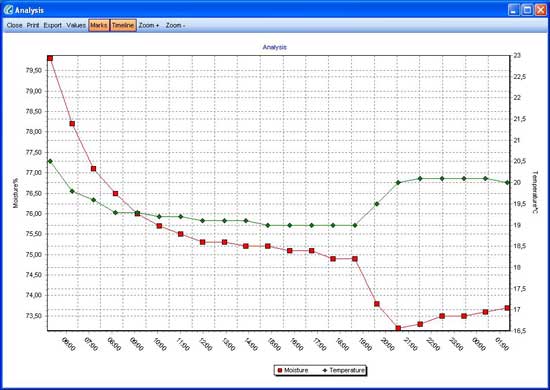Click the temperature diamond at the 19:00 rise start
The image size is (550, 390).
[x=355, y=225]
